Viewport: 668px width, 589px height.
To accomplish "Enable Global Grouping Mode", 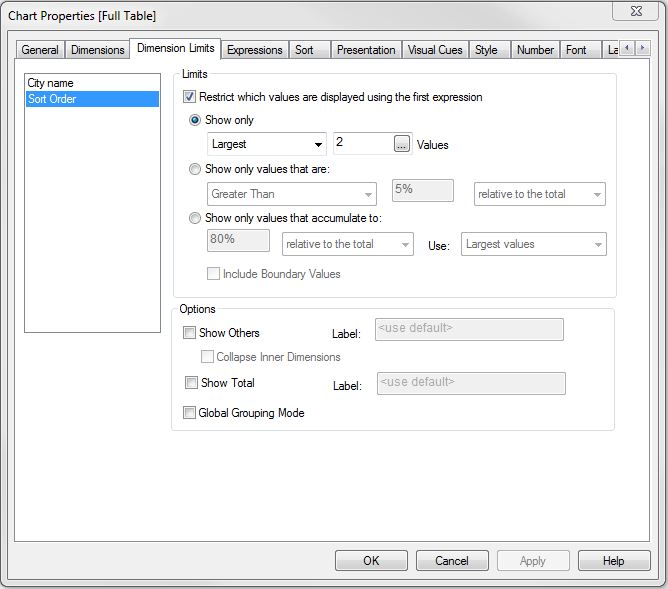I will tap(190, 413).
